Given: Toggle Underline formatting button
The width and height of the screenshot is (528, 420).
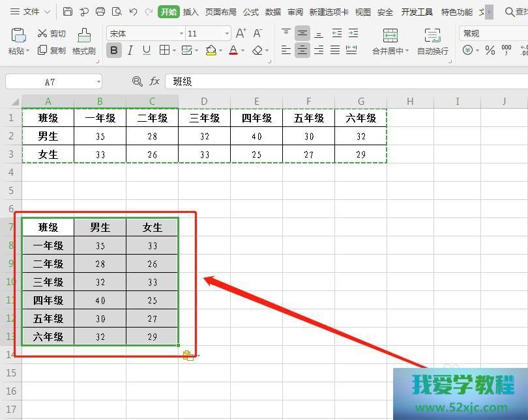Looking at the screenshot, I should (147, 50).
